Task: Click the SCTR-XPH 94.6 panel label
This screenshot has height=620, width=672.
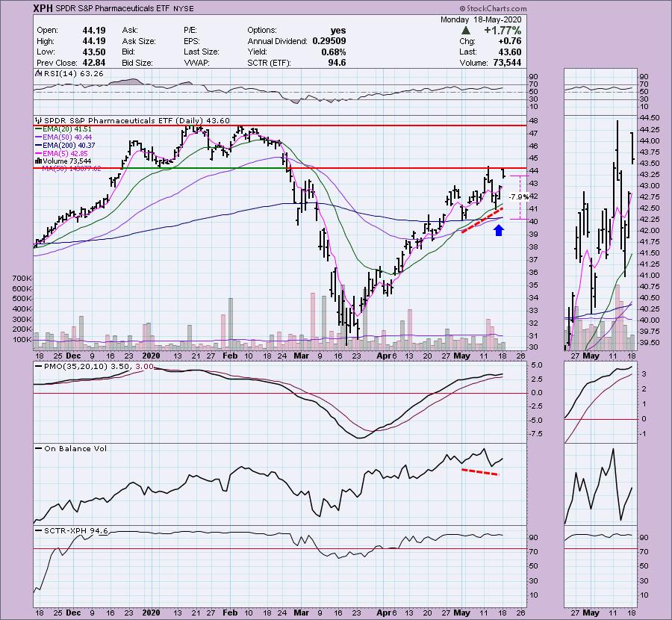Action: [x=76, y=531]
